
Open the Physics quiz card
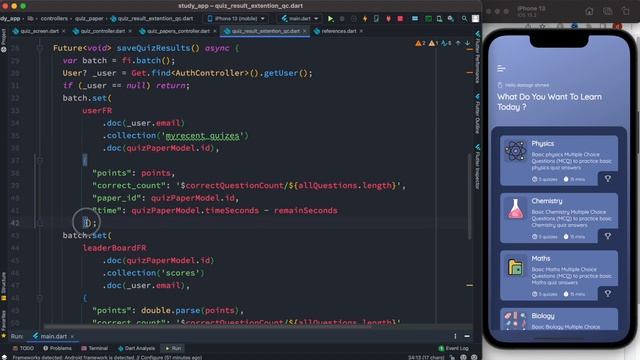click(559, 160)
